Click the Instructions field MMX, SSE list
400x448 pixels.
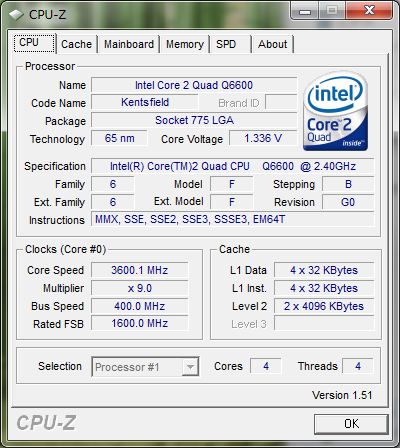[x=233, y=219]
